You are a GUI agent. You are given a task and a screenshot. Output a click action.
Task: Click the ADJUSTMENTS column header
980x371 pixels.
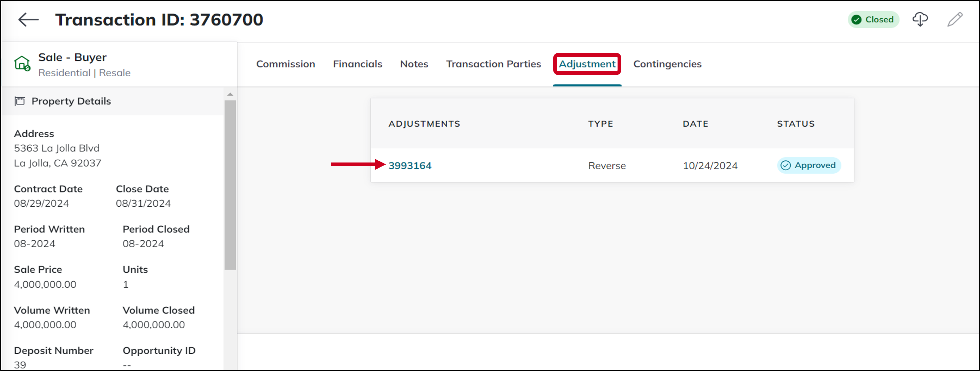pos(424,123)
